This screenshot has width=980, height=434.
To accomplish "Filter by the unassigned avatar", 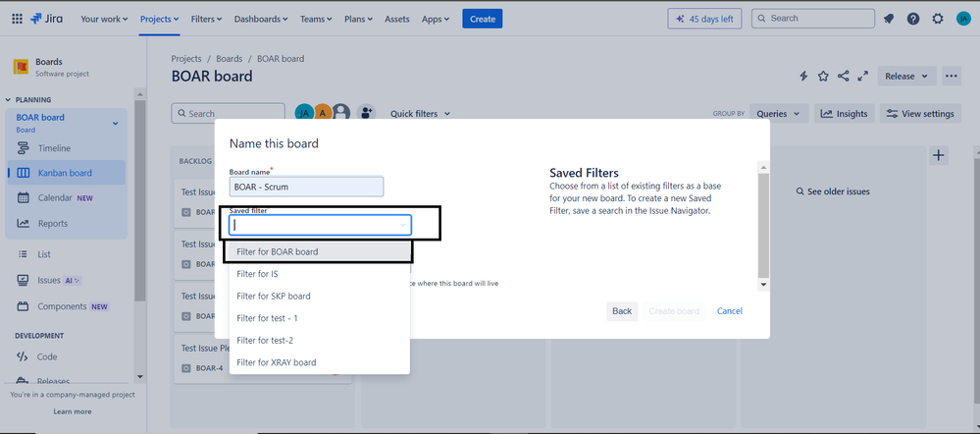I will 340,113.
